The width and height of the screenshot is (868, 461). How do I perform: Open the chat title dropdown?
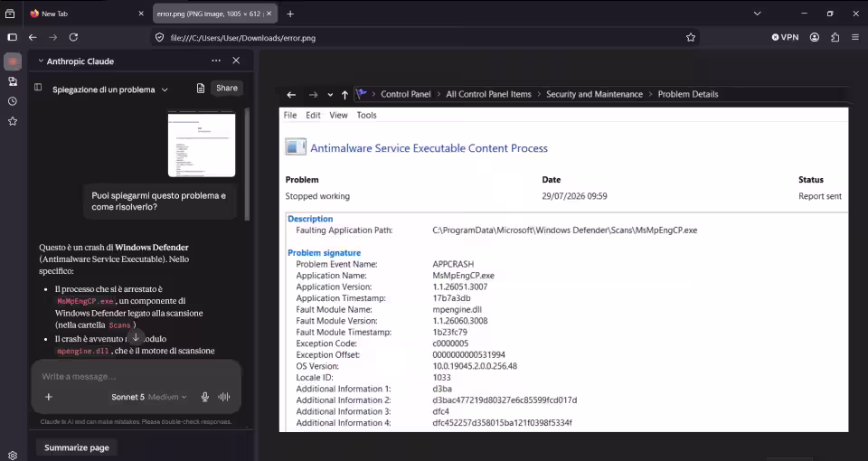[x=109, y=89]
